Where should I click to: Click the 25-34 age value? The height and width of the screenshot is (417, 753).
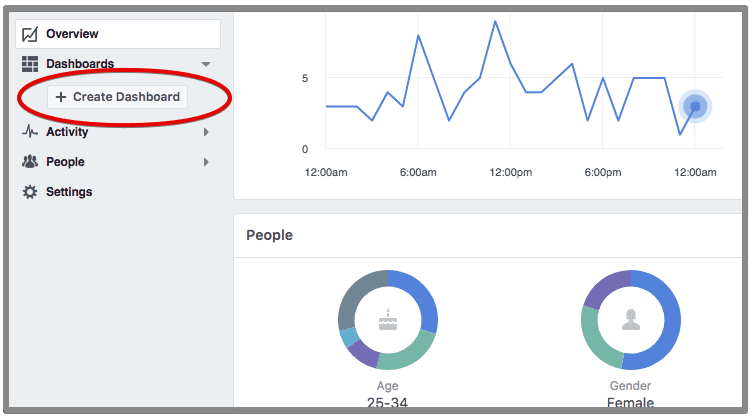pyautogui.click(x=388, y=403)
